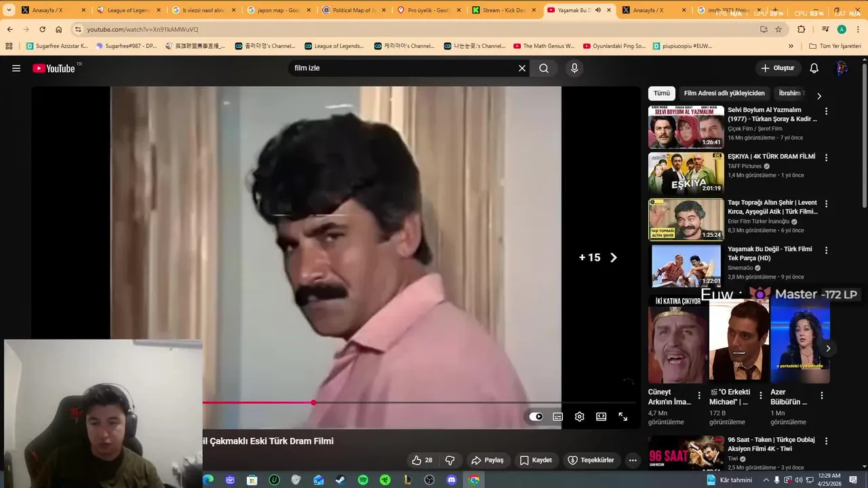
Task: Open tab search dropdown arrow
Action: point(9,10)
